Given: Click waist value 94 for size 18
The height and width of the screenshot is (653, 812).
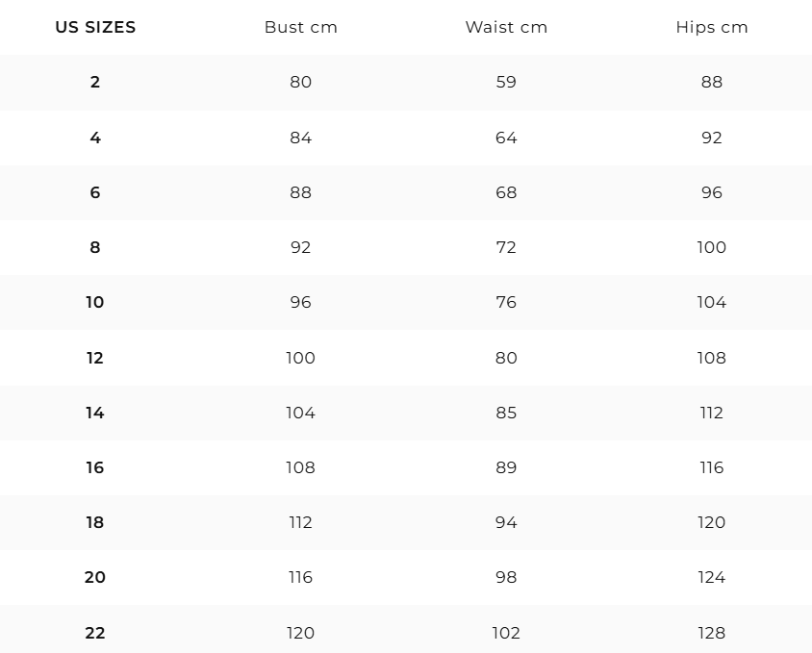Looking at the screenshot, I should 506,522.
